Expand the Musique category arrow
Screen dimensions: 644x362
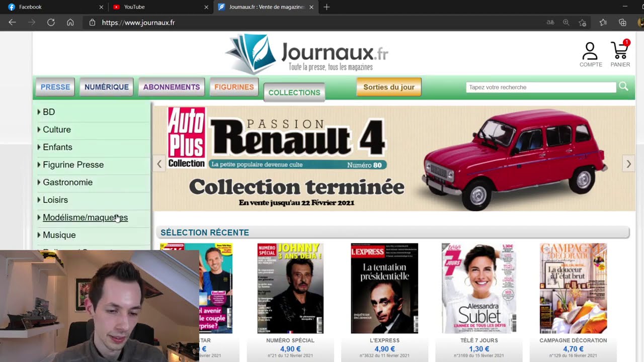click(x=39, y=235)
